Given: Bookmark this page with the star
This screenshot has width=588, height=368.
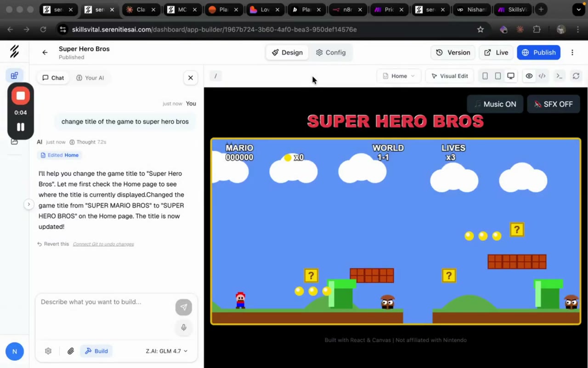Looking at the screenshot, I should (481, 29).
